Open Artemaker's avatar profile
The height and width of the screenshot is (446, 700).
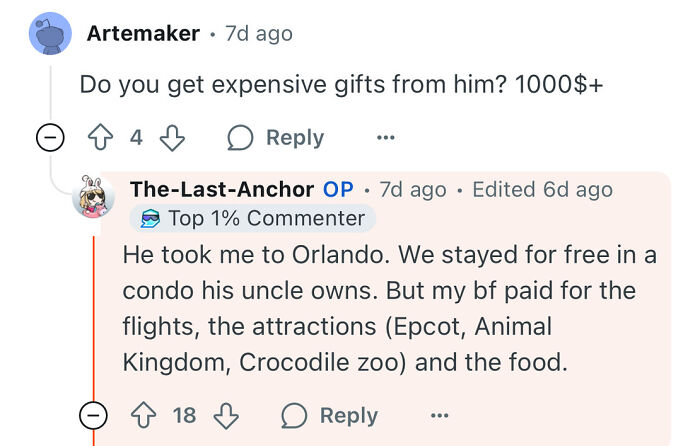coord(50,34)
